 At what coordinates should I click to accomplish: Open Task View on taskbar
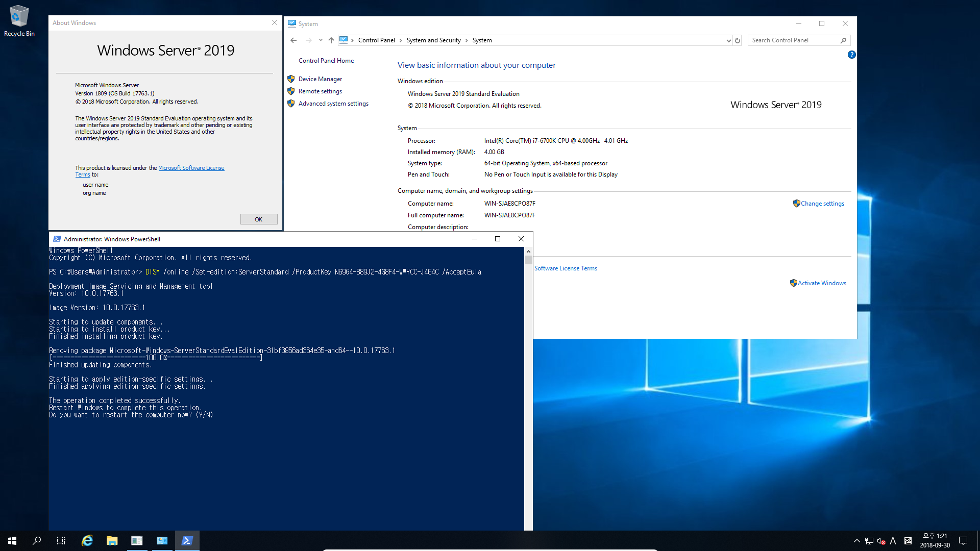pyautogui.click(x=61, y=541)
